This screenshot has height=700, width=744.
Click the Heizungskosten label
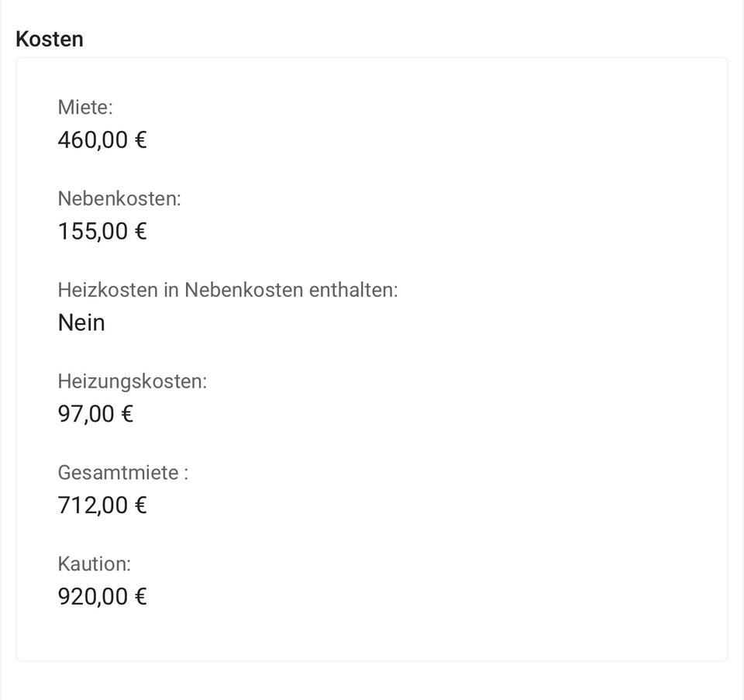133,381
